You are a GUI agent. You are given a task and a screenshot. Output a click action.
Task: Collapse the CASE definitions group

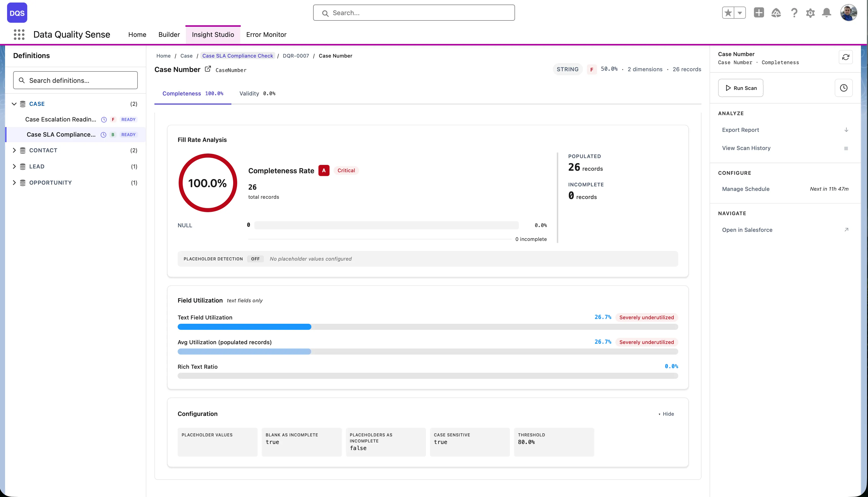14,104
